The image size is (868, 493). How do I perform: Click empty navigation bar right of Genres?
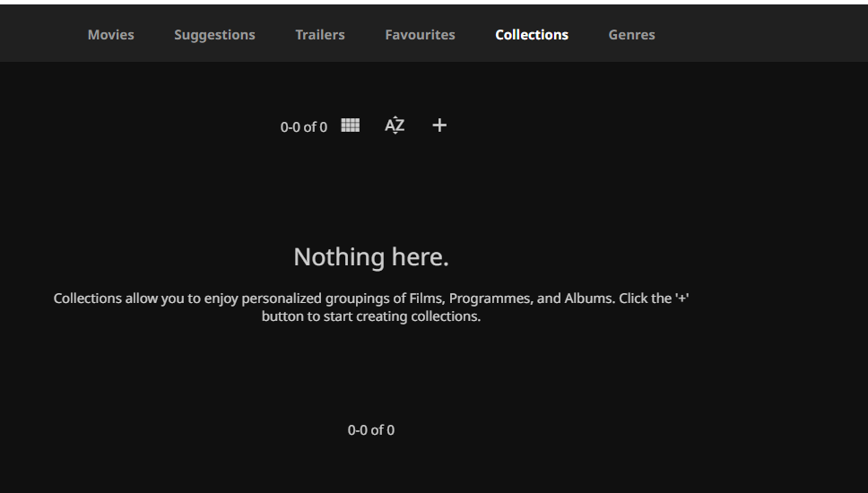coord(762,35)
